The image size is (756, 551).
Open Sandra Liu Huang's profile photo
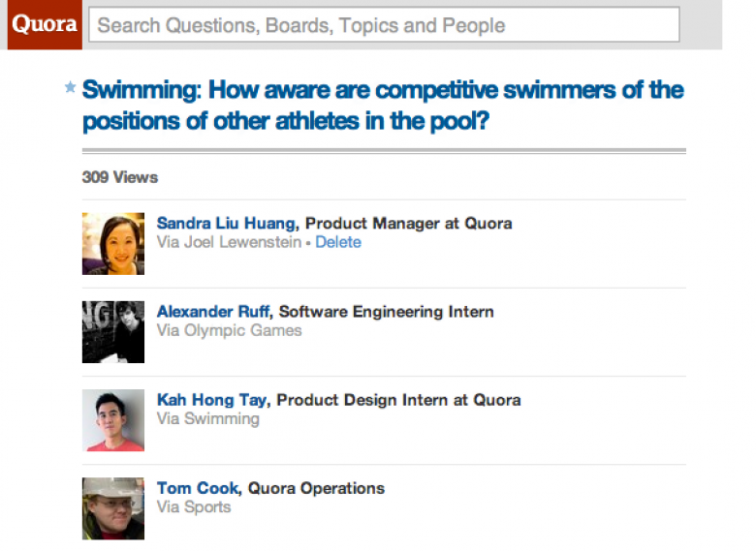pyautogui.click(x=113, y=244)
